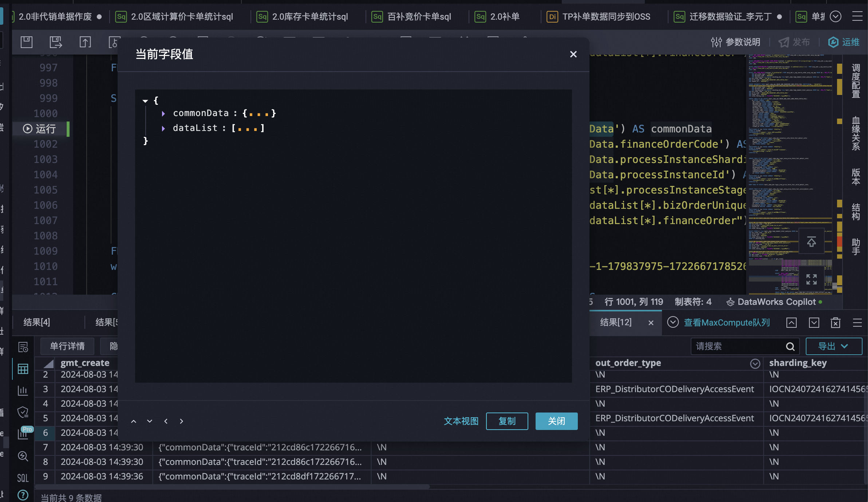Close the 结果[12] results tab
Viewport: 868px width, 502px height.
[x=651, y=323]
